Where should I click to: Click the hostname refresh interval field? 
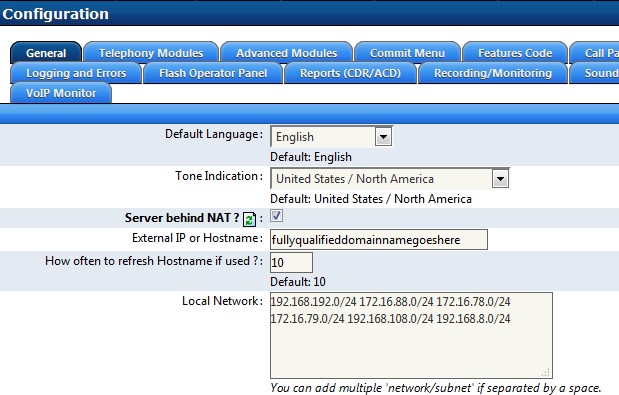tap(291, 262)
